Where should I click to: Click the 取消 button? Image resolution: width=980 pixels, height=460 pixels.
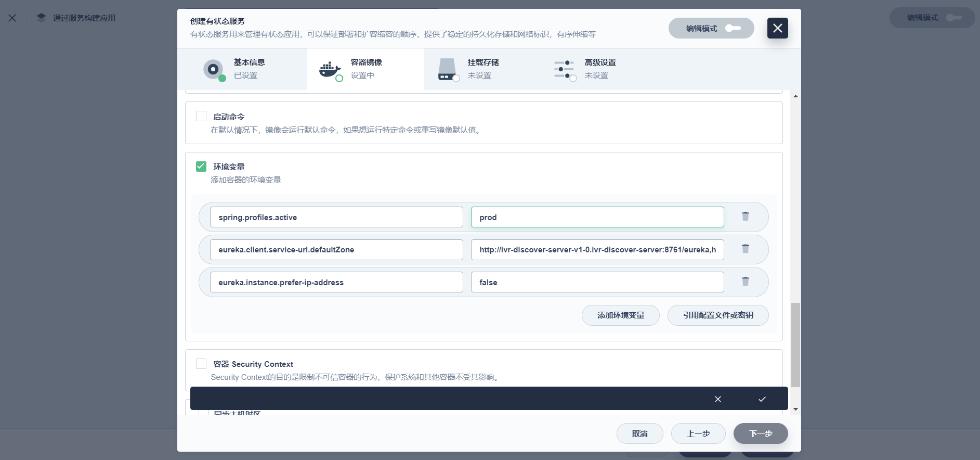(640, 433)
